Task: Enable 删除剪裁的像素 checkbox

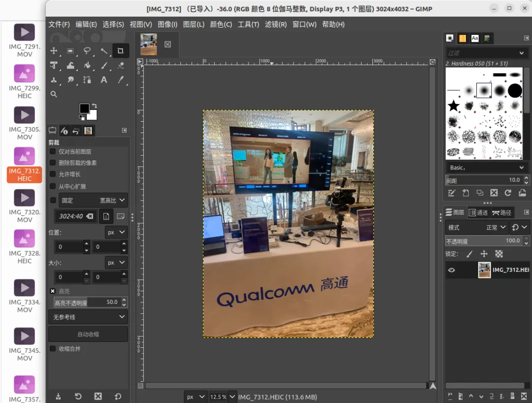Action: point(53,163)
